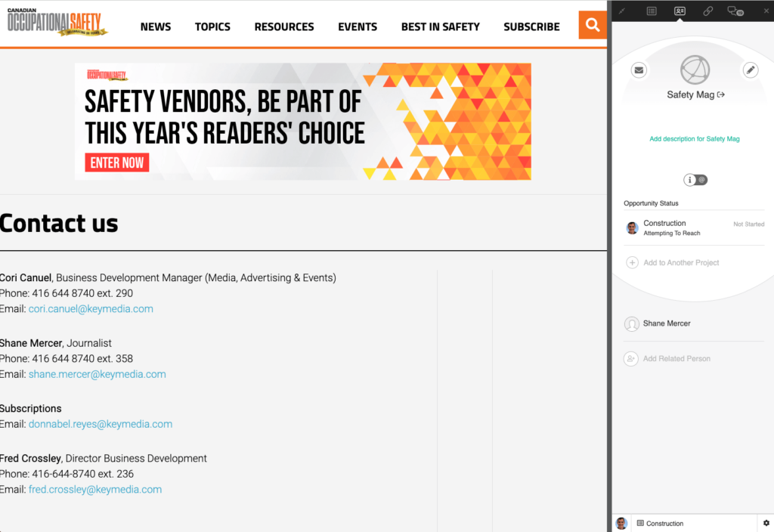Open settings gear in sidebar footer
774x532 pixels.
click(766, 523)
